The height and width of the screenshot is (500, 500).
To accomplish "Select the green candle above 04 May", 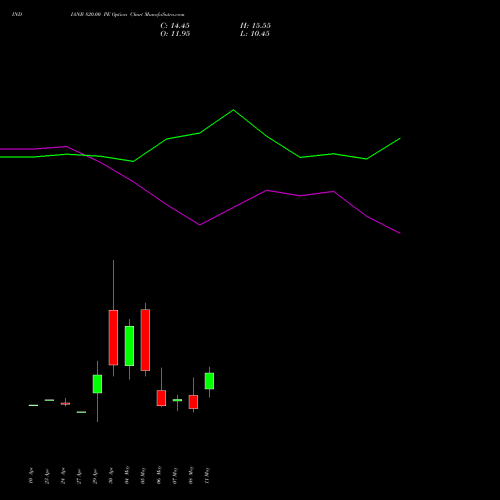I will coord(129,346).
